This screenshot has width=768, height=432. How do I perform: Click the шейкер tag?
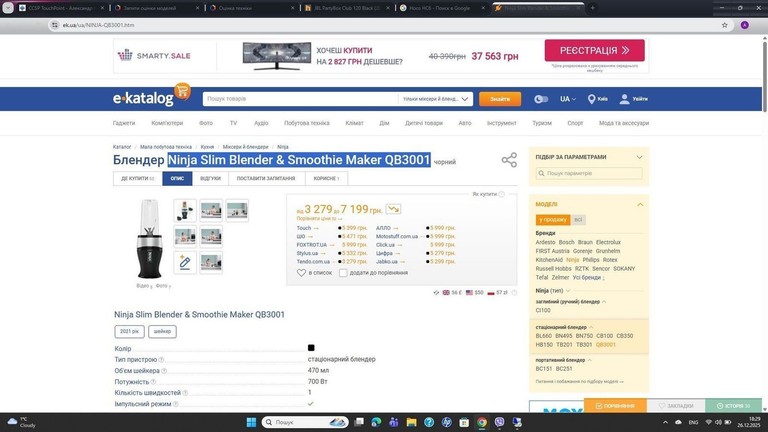pos(162,332)
